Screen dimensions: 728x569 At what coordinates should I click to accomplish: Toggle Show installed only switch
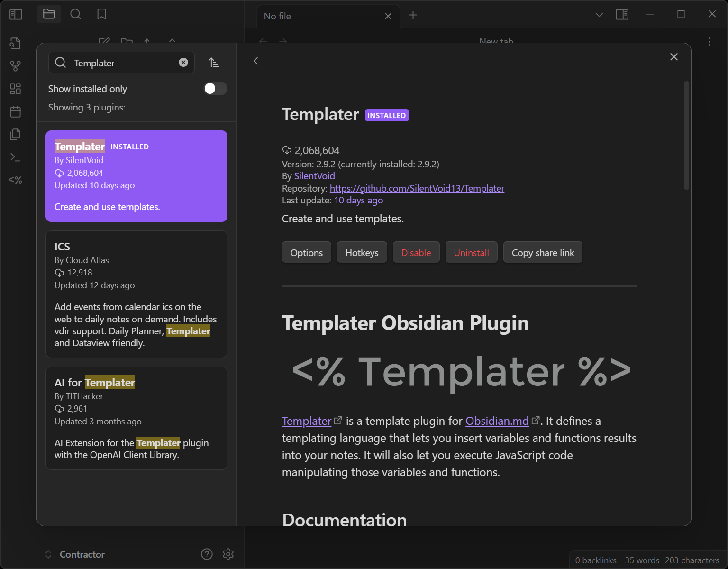click(215, 89)
